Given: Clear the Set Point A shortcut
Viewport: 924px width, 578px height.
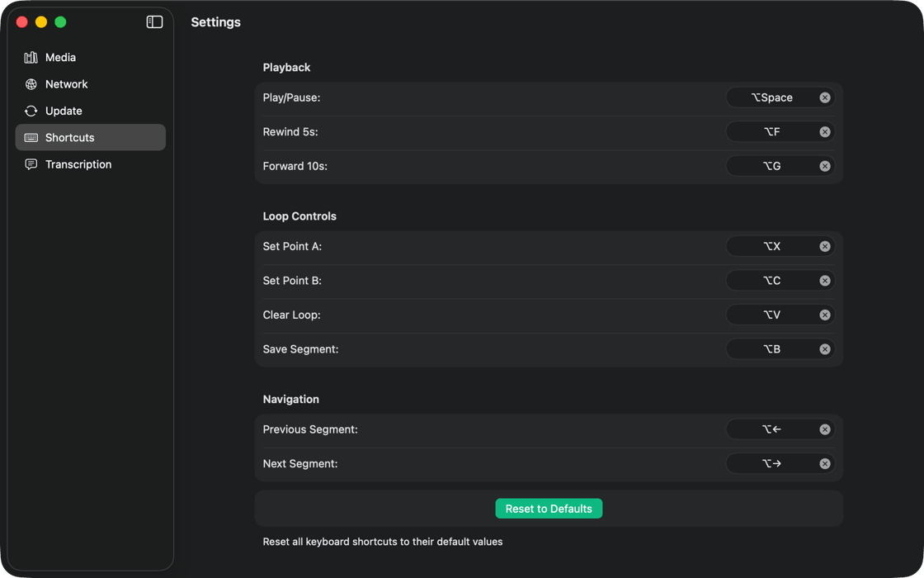Looking at the screenshot, I should pyautogui.click(x=824, y=246).
